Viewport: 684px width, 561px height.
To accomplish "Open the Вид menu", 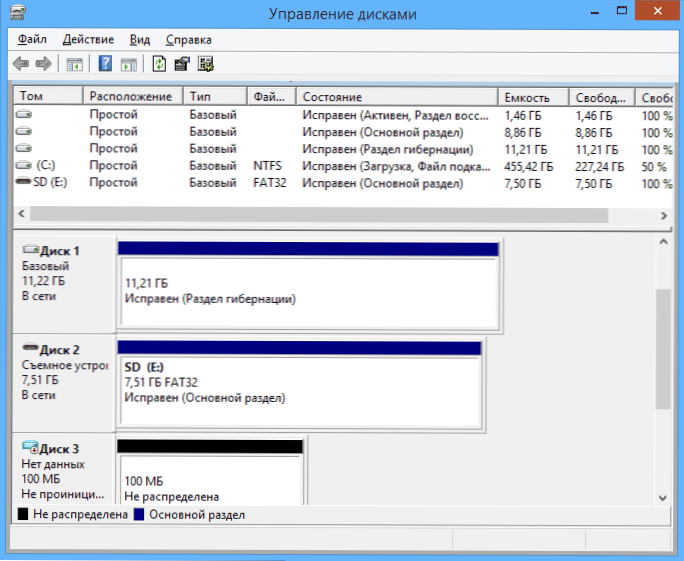I will point(140,39).
